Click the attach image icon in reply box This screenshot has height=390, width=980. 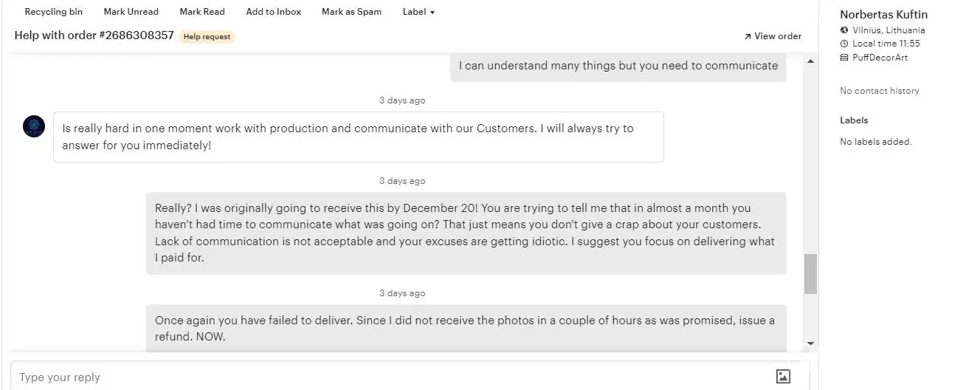click(783, 377)
